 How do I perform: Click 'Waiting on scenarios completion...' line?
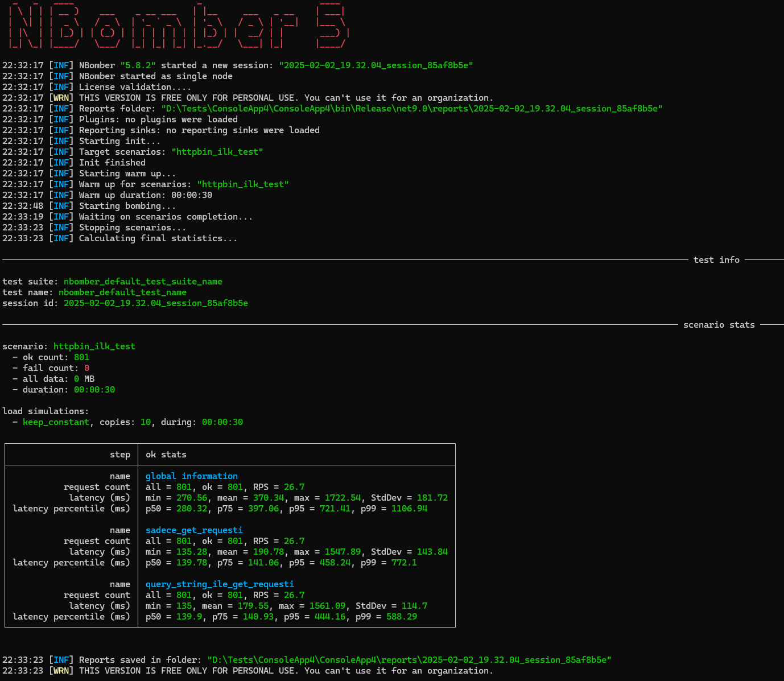pos(166,217)
